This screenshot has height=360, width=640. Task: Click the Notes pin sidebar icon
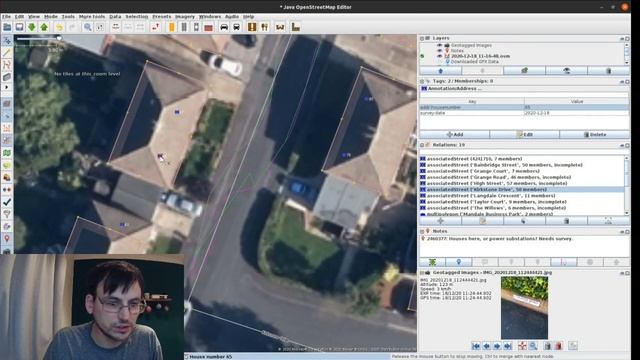pos(7,238)
